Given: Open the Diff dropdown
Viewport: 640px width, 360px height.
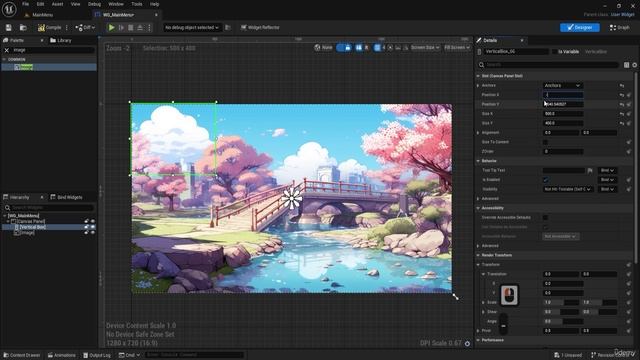Looking at the screenshot, I should 85,27.
